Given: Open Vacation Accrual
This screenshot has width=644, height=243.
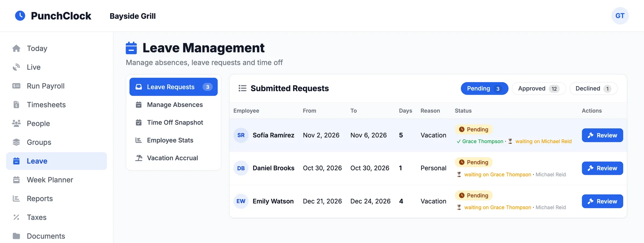Looking at the screenshot, I should point(174,158).
